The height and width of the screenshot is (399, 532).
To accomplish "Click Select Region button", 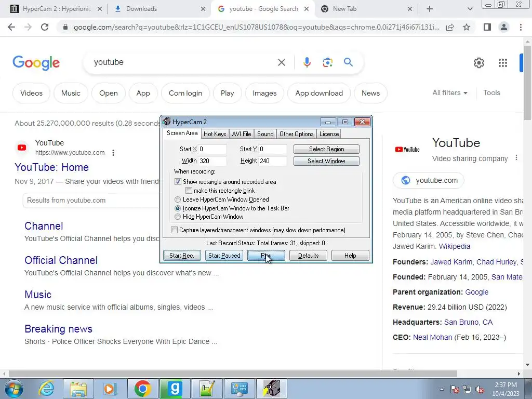I will point(326,149).
